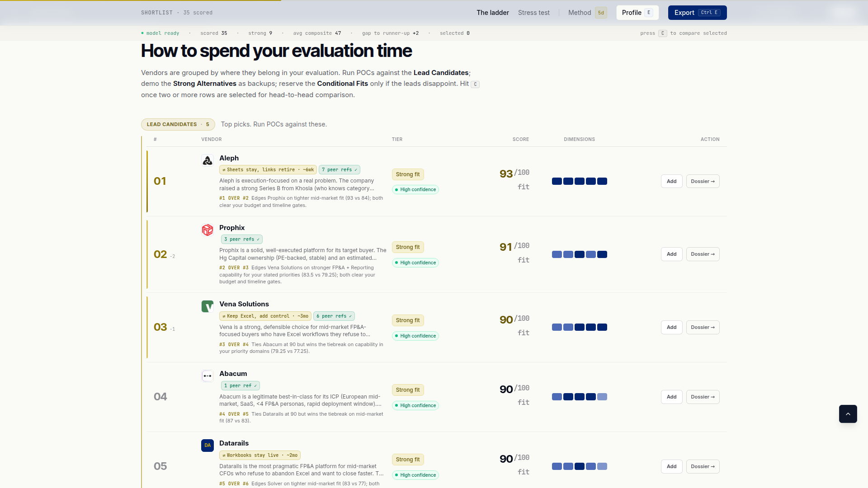This screenshot has width=868, height=488.
Task: Click the 'strong 9' stat
Action: pyautogui.click(x=260, y=33)
